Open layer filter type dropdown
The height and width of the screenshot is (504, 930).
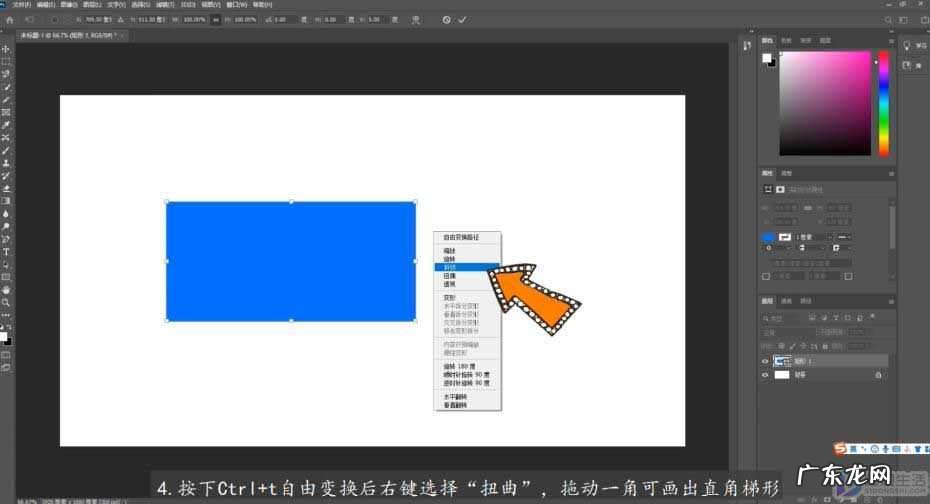[x=783, y=318]
